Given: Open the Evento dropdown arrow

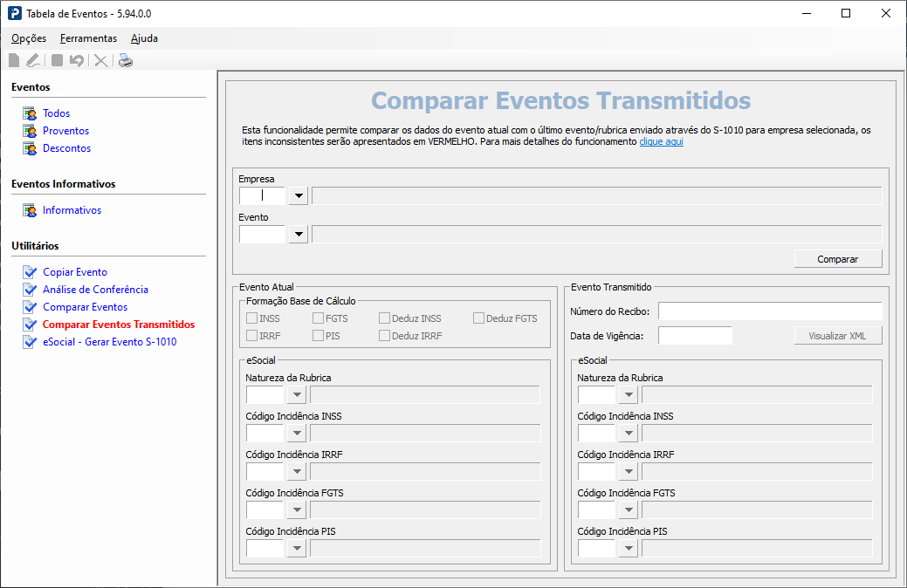Looking at the screenshot, I should (x=299, y=234).
